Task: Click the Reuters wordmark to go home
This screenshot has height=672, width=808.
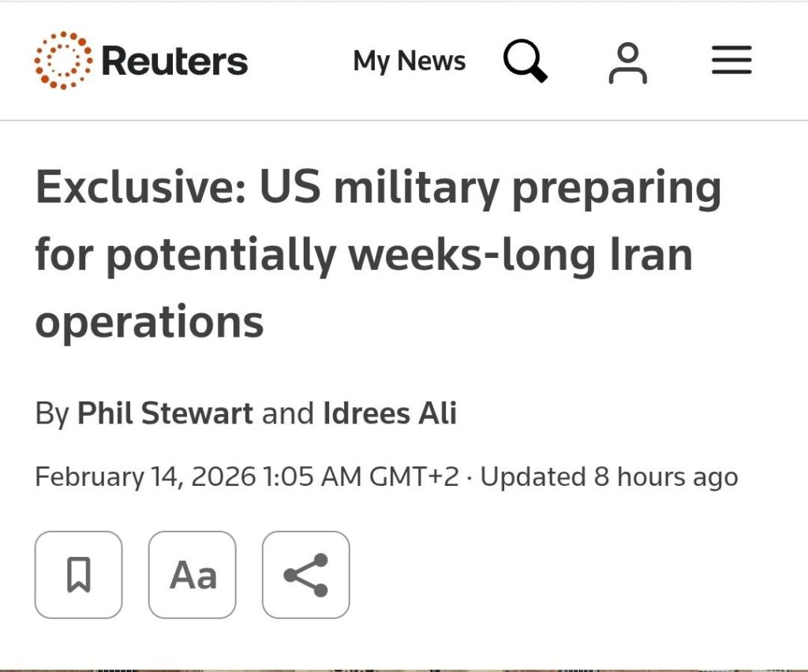Action: tap(174, 62)
